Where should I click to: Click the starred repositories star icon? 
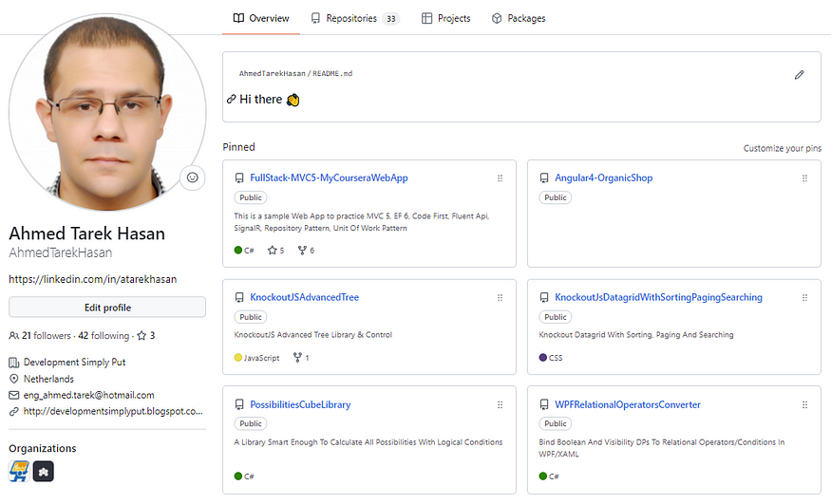pyautogui.click(x=142, y=336)
